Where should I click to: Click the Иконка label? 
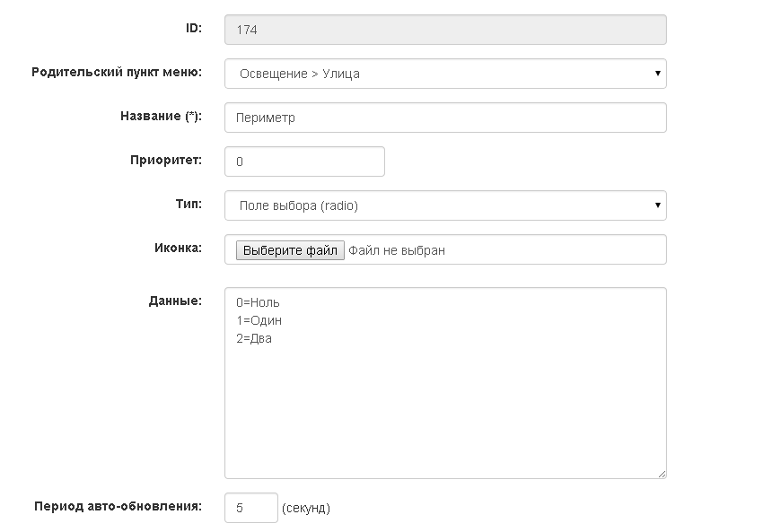click(x=179, y=248)
